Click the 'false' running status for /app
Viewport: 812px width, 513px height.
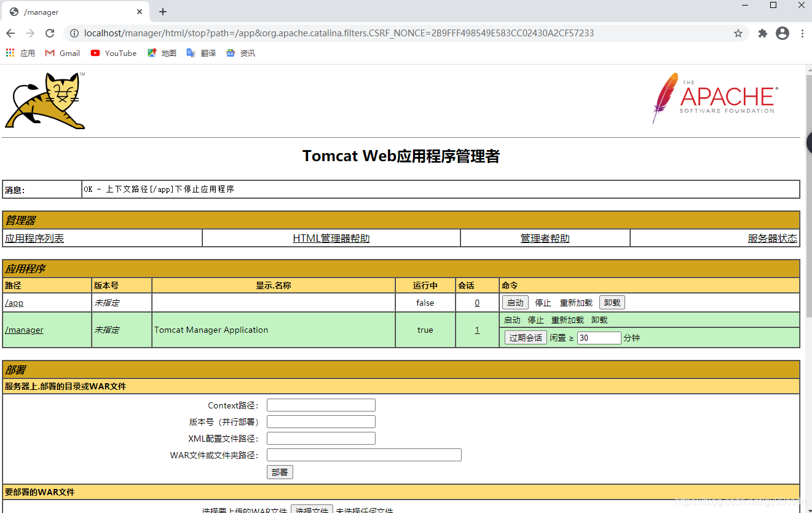pyautogui.click(x=425, y=303)
